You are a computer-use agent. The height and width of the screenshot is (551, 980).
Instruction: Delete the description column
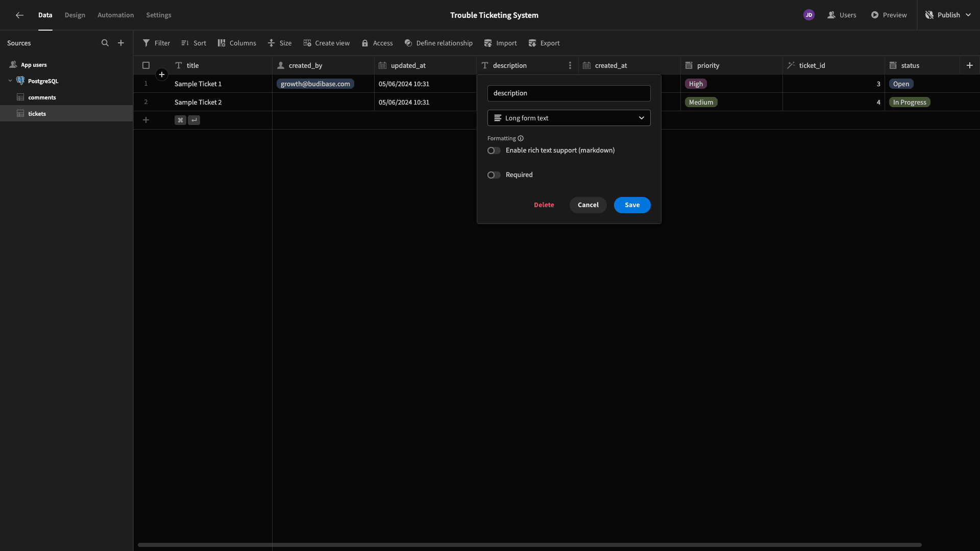[544, 205]
